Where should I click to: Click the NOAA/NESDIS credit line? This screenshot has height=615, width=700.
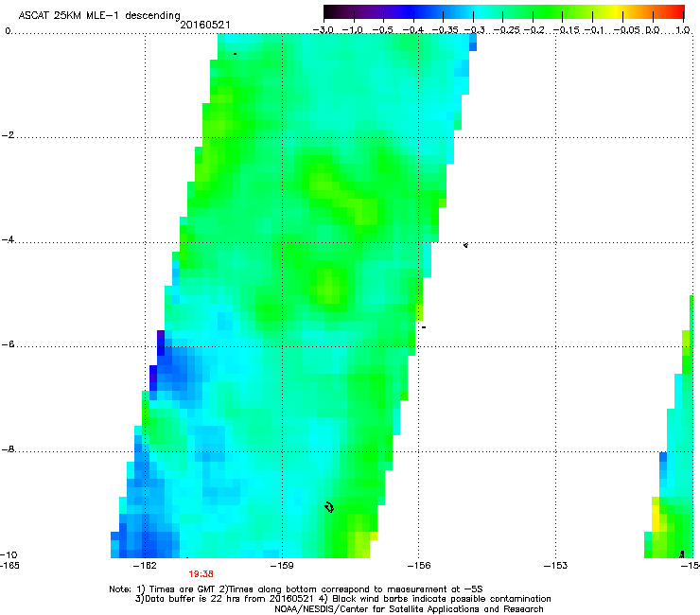click(x=409, y=609)
